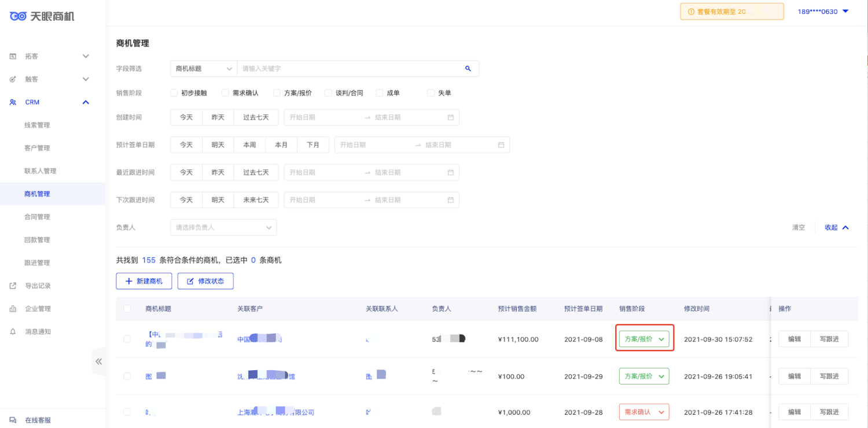Screen dimensions: 868x428
Task: Go to 联系人管理 in sidebar
Action: [x=41, y=171]
